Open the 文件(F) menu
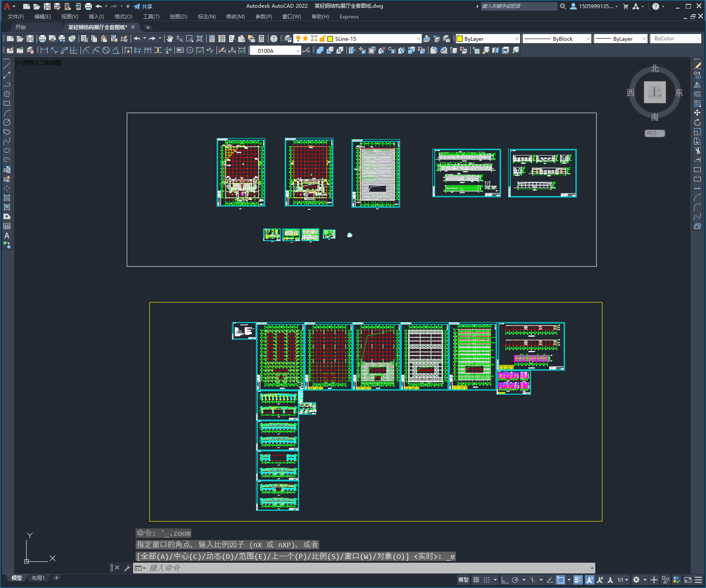Image resolution: width=706 pixels, height=588 pixels. coord(16,17)
